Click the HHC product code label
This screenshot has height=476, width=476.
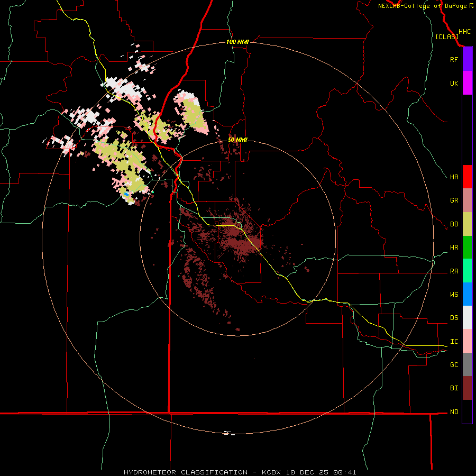[465, 32]
